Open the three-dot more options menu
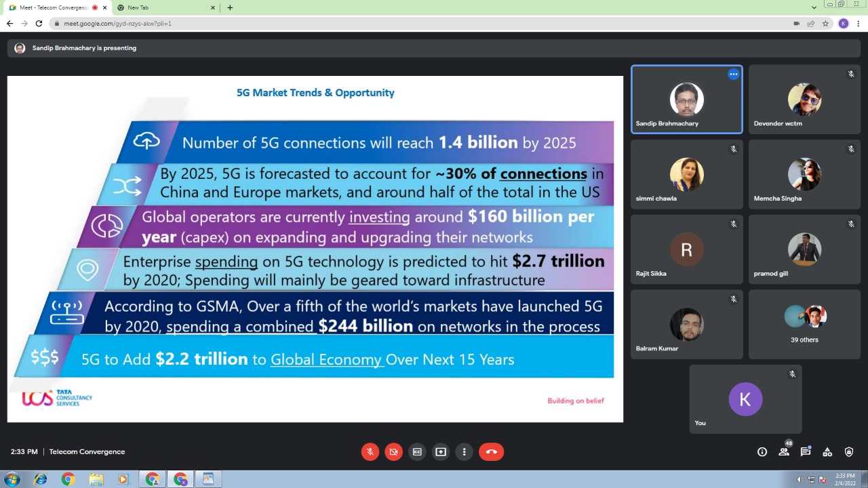The height and width of the screenshot is (488, 868). tap(464, 452)
